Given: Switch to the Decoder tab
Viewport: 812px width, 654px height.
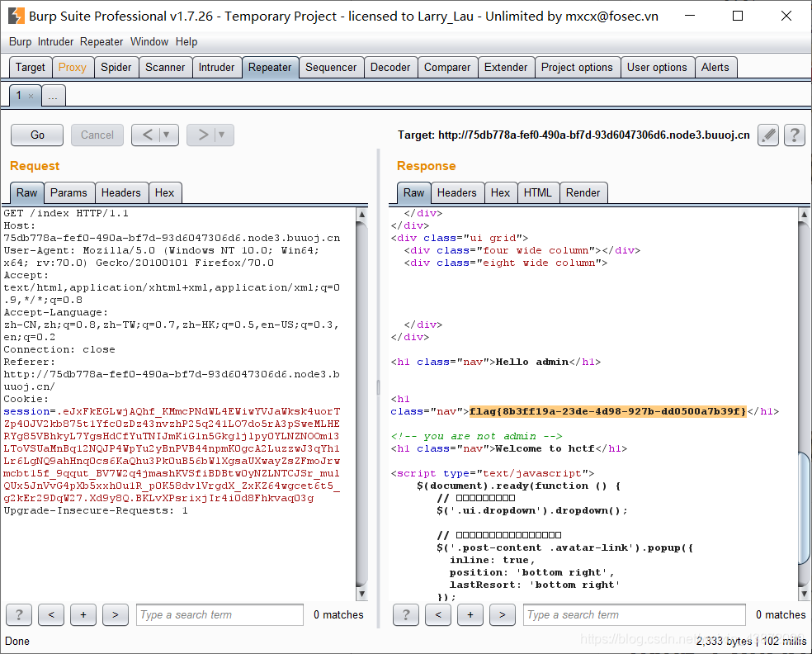Looking at the screenshot, I should coord(390,68).
